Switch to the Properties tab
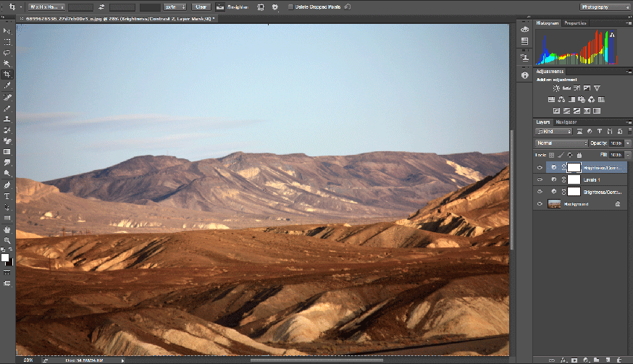This screenshot has height=364, width=633. 575,23
